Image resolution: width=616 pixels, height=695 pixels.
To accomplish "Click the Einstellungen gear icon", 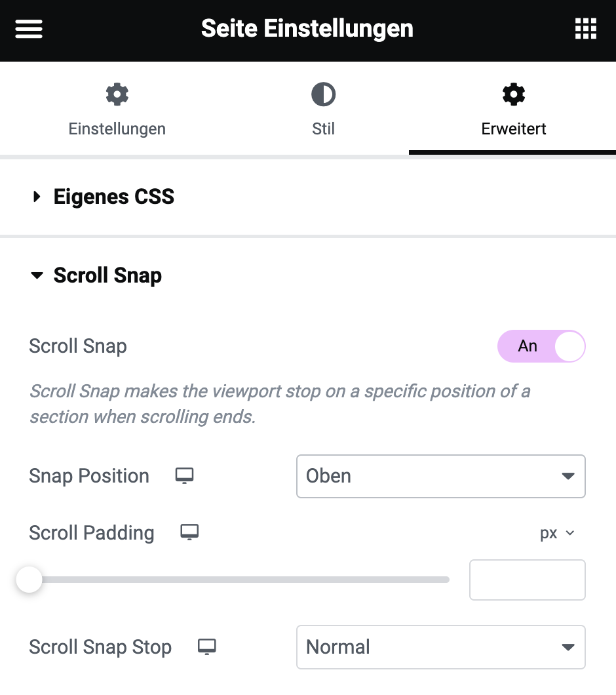I will (117, 94).
